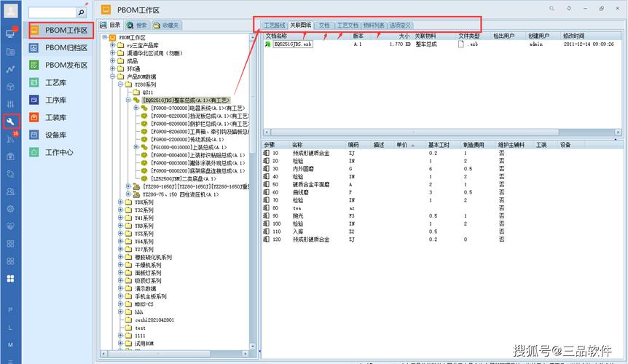Open 工作中心 in navigation list
The image size is (628, 364).
tap(51, 152)
